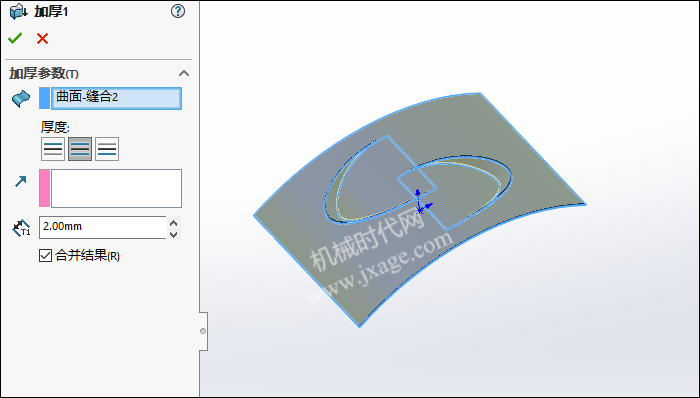
Task: Collapse the 加厚参数 section chevron
Action: [x=183, y=73]
